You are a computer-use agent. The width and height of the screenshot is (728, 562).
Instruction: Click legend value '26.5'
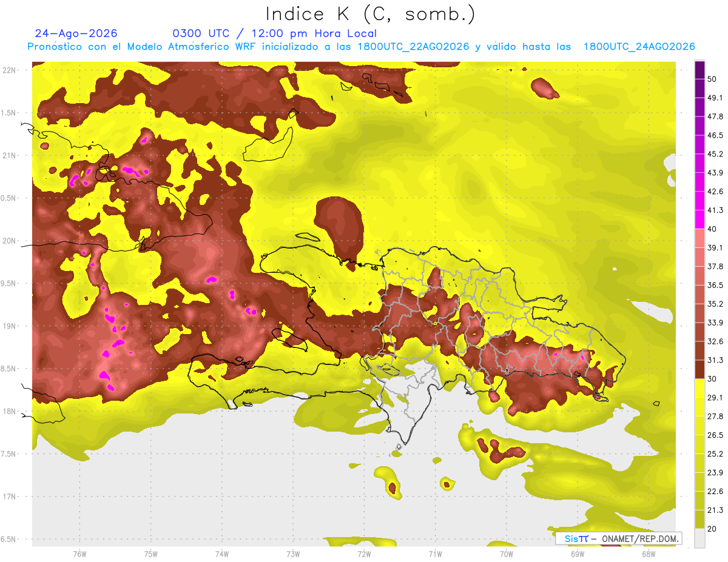click(714, 435)
